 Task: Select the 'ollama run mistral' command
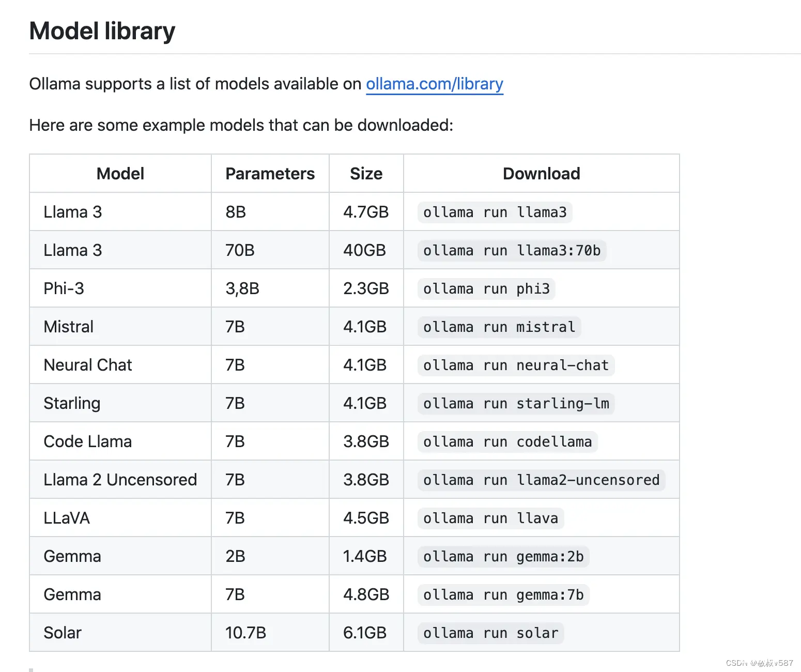[499, 327]
